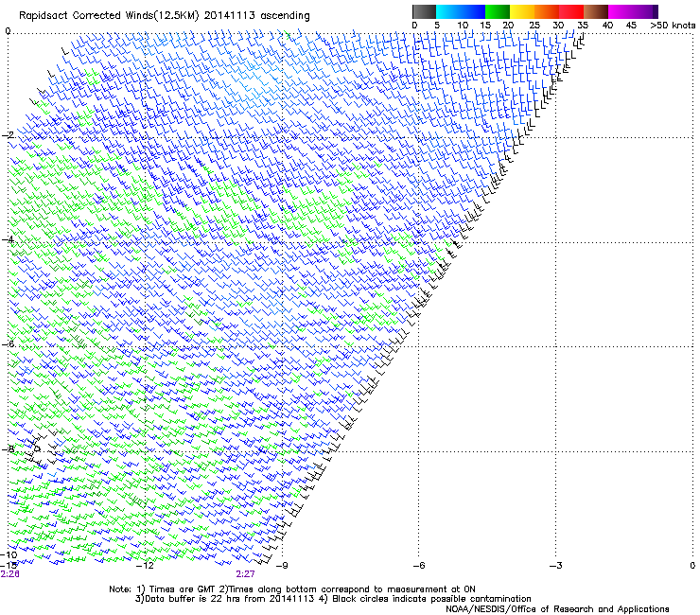Select the date text '20141113 ascending'
Screen dimensions: 700x615
256,16
